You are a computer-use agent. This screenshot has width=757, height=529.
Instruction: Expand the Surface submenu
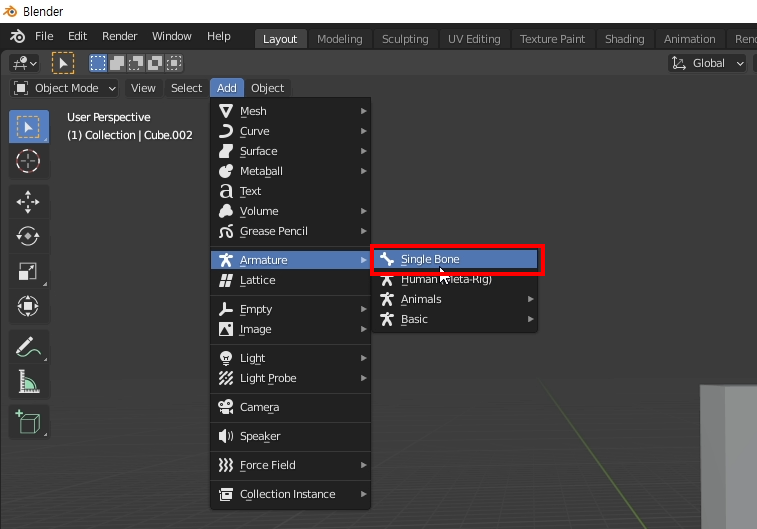click(291, 151)
